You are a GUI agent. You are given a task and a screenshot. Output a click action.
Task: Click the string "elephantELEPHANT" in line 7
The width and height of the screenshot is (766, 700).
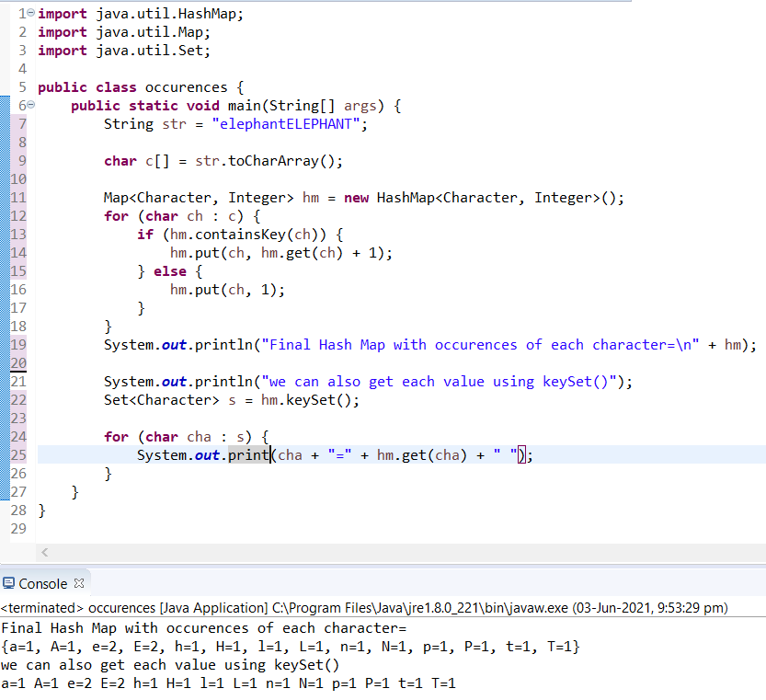[286, 124]
